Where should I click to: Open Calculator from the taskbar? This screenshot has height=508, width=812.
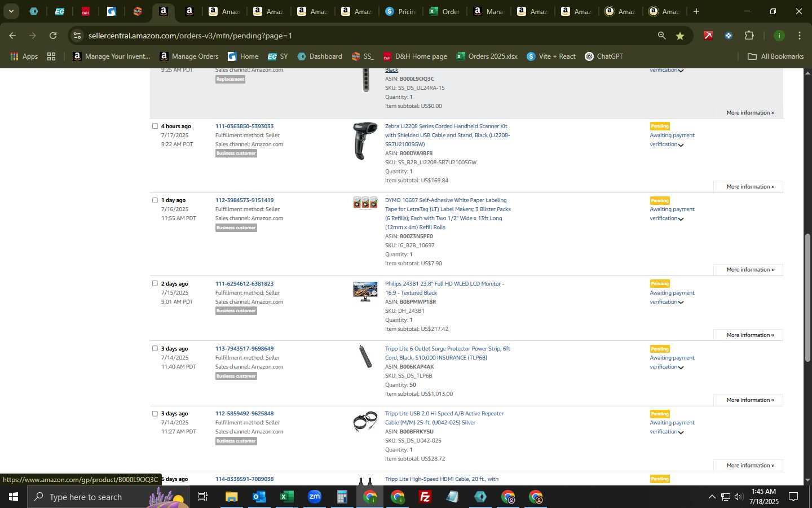click(x=342, y=497)
